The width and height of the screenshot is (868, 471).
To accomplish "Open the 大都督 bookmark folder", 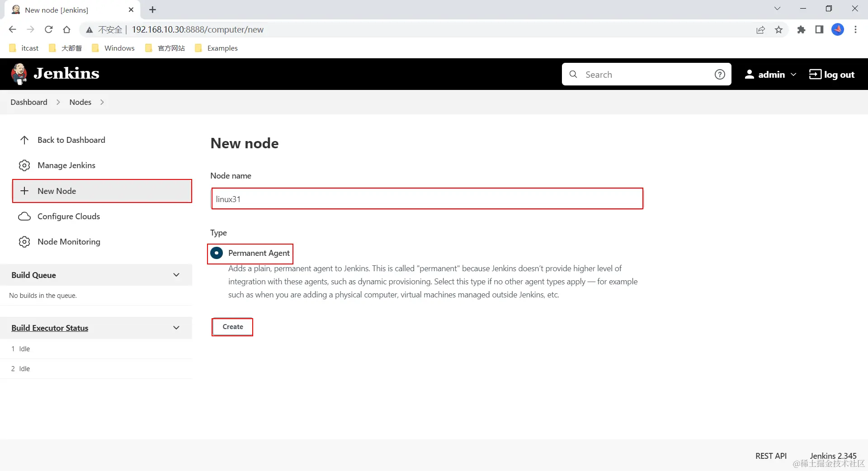I will pyautogui.click(x=65, y=48).
